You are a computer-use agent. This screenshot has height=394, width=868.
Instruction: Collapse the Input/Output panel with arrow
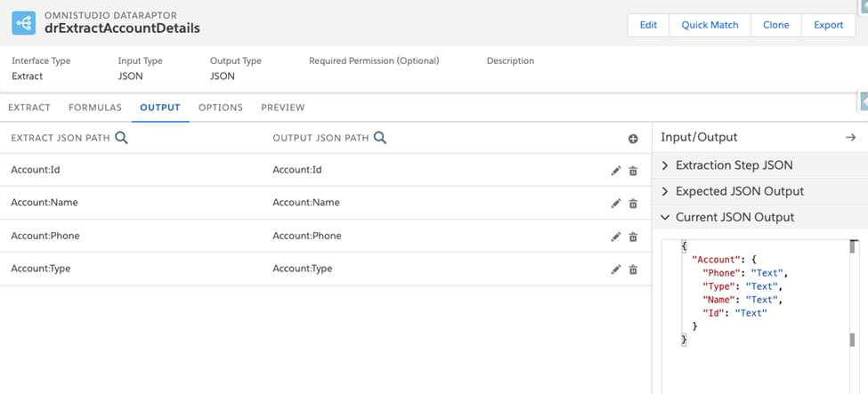(851, 137)
